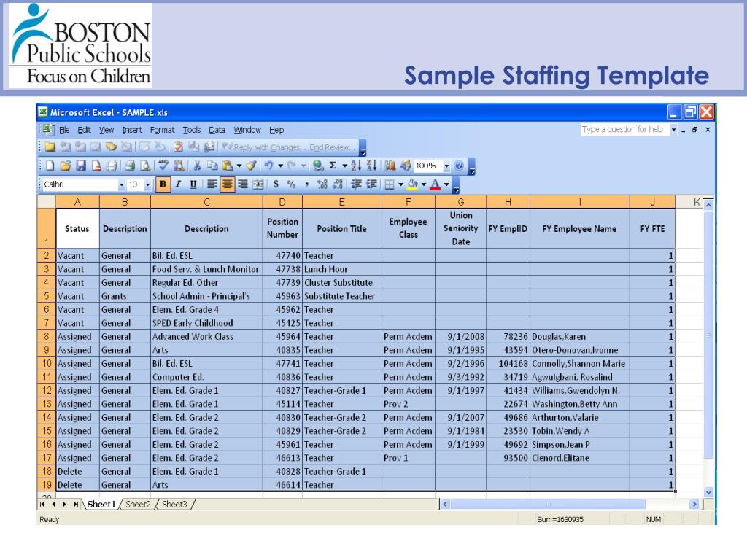Select row 8 by its row header
The image size is (747, 560).
point(47,337)
